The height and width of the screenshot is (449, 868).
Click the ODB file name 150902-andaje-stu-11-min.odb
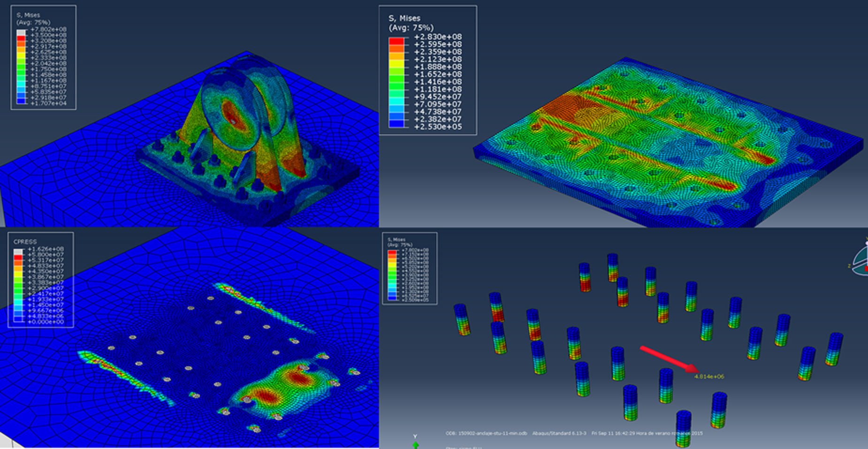coord(486,433)
